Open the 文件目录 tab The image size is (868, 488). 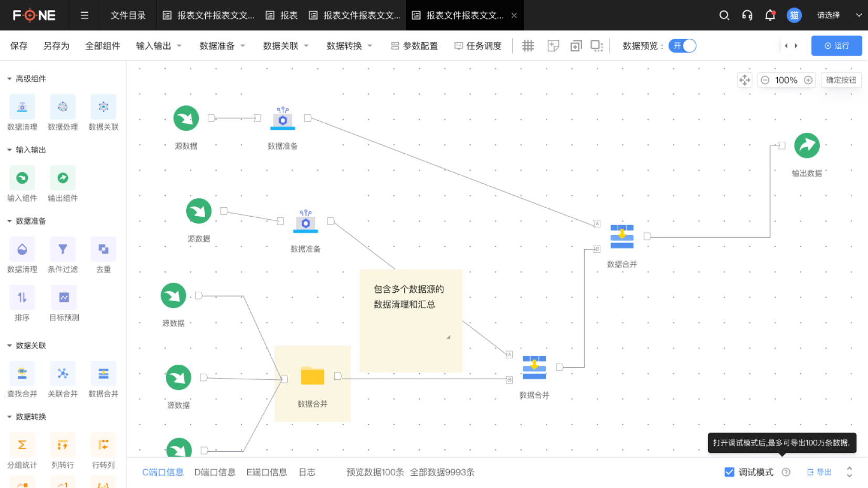pos(128,15)
